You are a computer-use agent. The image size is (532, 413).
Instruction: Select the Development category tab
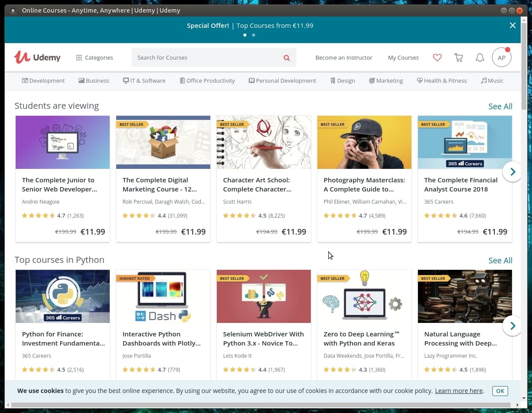point(44,81)
